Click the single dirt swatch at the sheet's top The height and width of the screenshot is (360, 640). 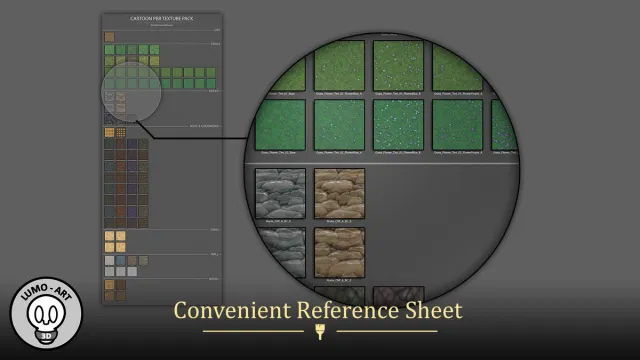(x=109, y=37)
